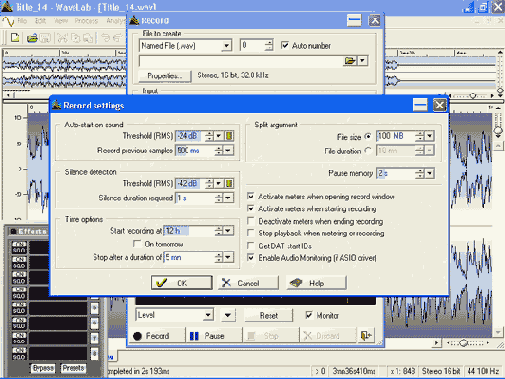Click the Redo arrow icon in main toolbar
Image resolution: width=505 pixels, height=379 pixels.
[117, 38]
